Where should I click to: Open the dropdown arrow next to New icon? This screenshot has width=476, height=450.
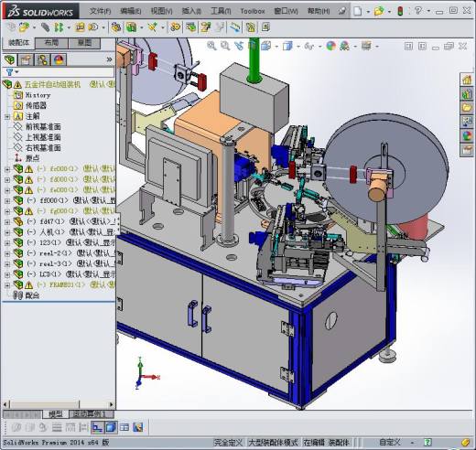368,12
